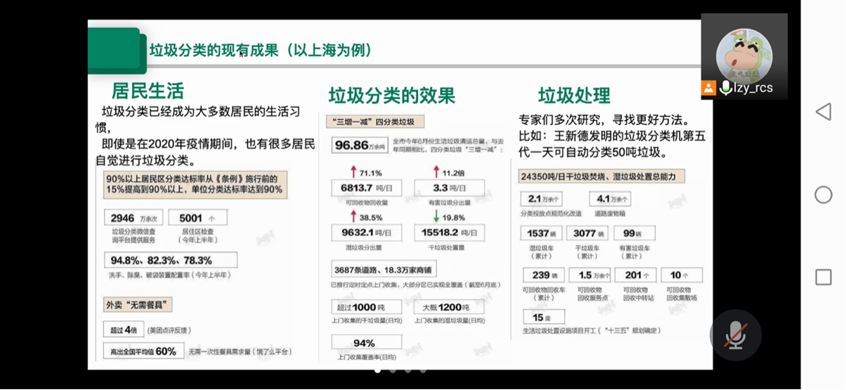Switch to the second page indicator dot
Screen dimensions: 846x390
coord(393,370)
